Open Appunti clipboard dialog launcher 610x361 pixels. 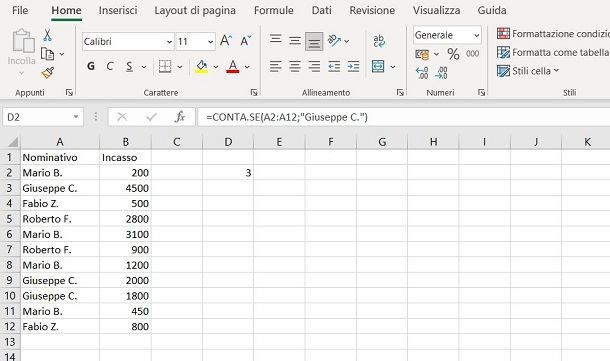69,93
